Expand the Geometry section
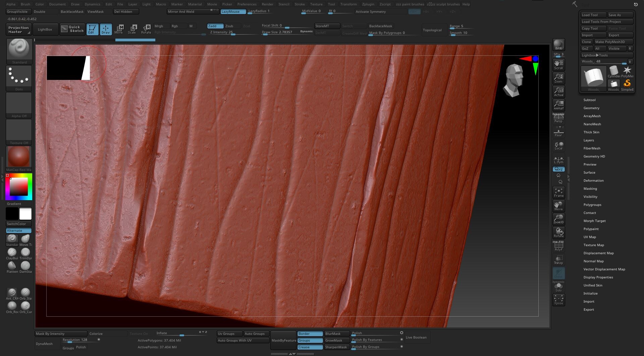 [x=591, y=108]
